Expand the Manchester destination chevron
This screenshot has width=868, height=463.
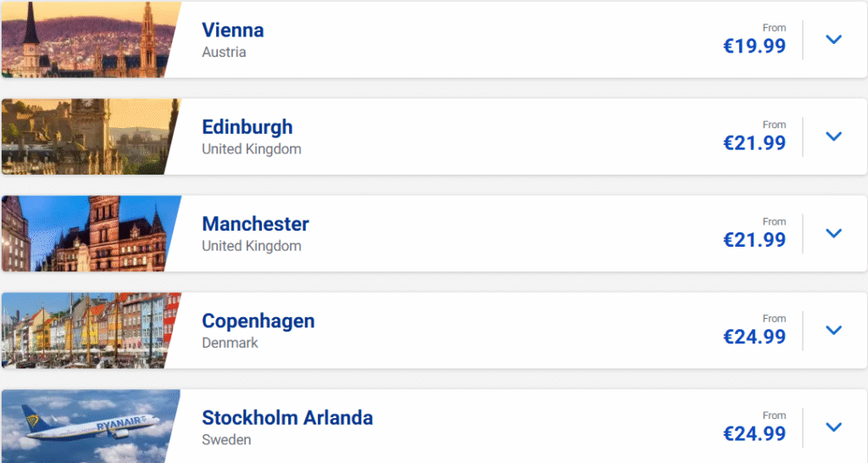point(834,233)
